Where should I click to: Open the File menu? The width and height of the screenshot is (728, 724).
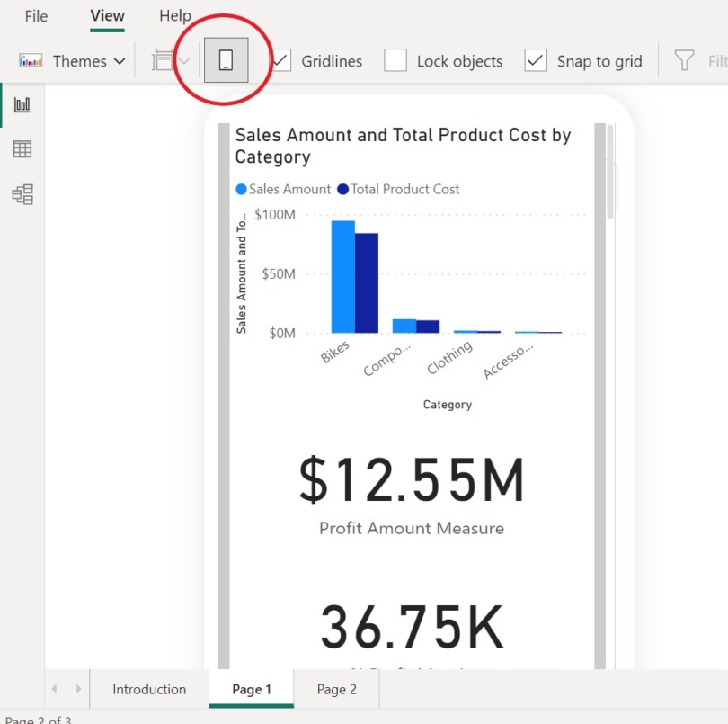point(36,15)
